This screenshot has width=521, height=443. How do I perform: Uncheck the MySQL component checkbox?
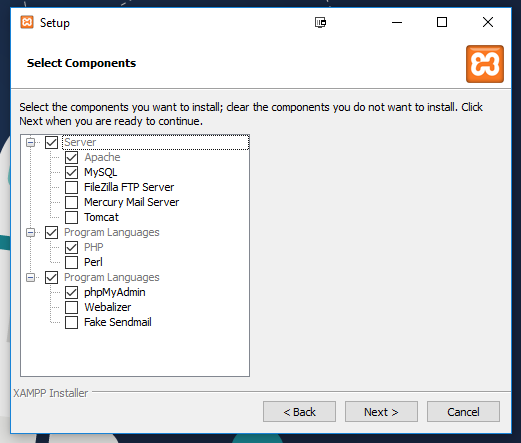[x=71, y=172]
